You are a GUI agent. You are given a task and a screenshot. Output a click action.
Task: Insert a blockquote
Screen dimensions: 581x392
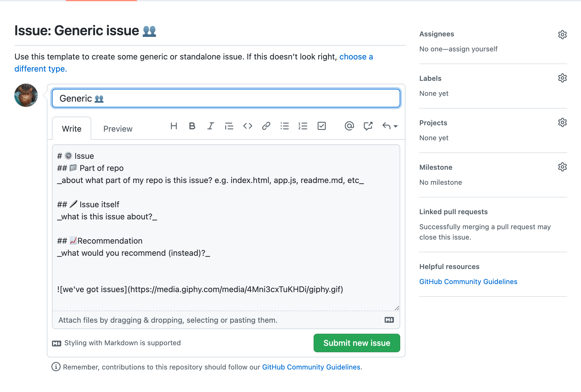pos(229,126)
